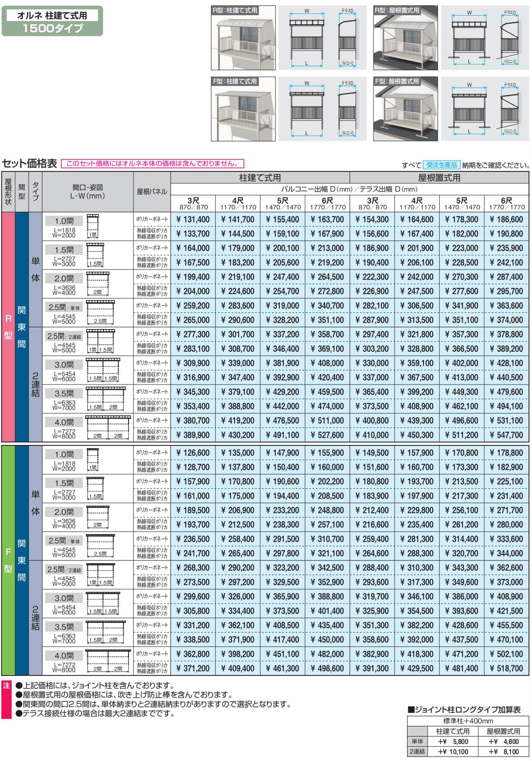Click the price ¥319,000
Screen dimensions: 532x761
pos(283,306)
